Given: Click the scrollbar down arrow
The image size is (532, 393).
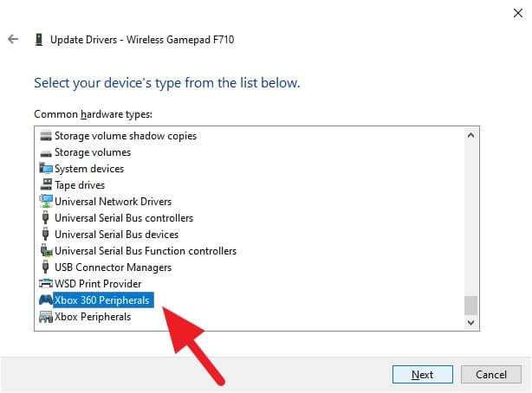Looking at the screenshot, I should [x=470, y=322].
